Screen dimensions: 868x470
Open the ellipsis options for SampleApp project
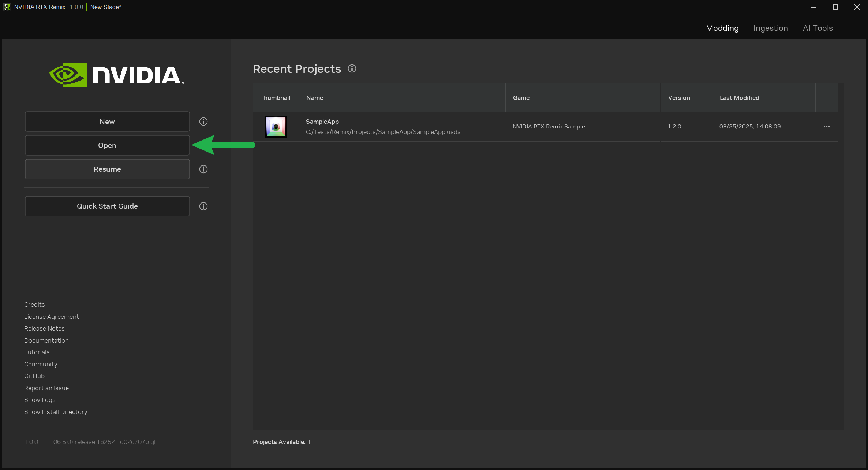(827, 126)
